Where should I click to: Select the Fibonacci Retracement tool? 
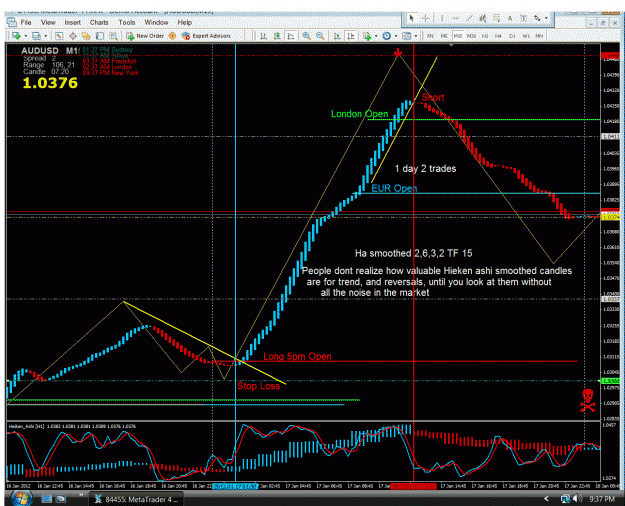coord(496,18)
